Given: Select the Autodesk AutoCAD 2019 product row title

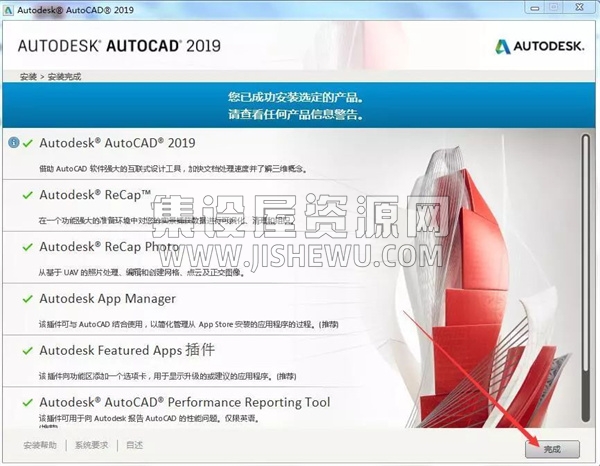Looking at the screenshot, I should pos(117,143).
